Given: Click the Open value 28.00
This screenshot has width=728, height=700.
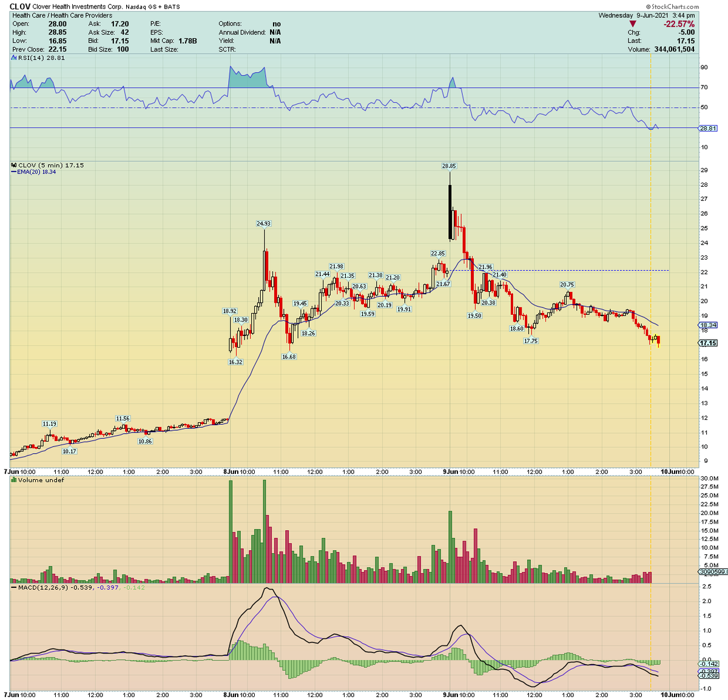Looking at the screenshot, I should click(58, 24).
